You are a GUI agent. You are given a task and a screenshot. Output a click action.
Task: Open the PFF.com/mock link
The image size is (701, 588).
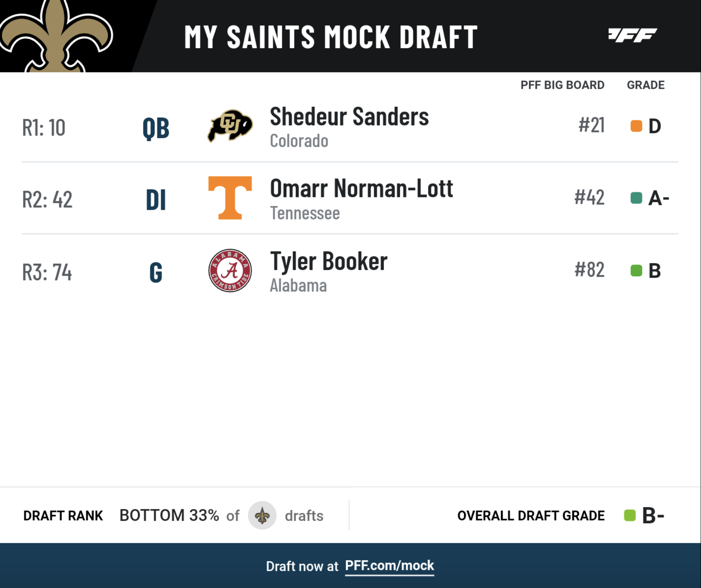coord(389,565)
